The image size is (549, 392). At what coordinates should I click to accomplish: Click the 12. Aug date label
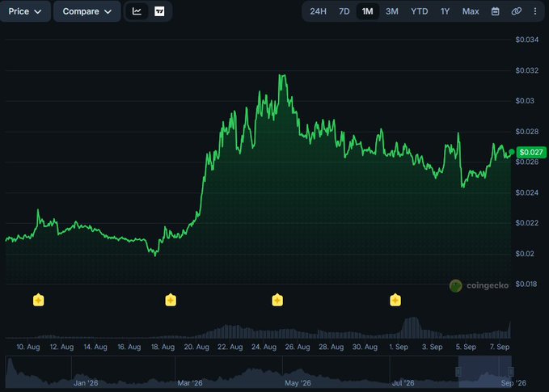pyautogui.click(x=61, y=347)
